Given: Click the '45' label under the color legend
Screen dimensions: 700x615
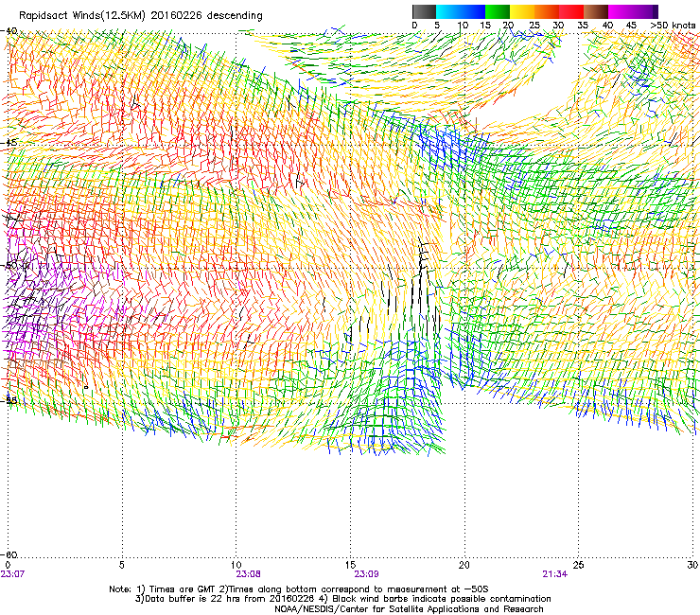Looking at the screenshot, I should click(x=631, y=26).
